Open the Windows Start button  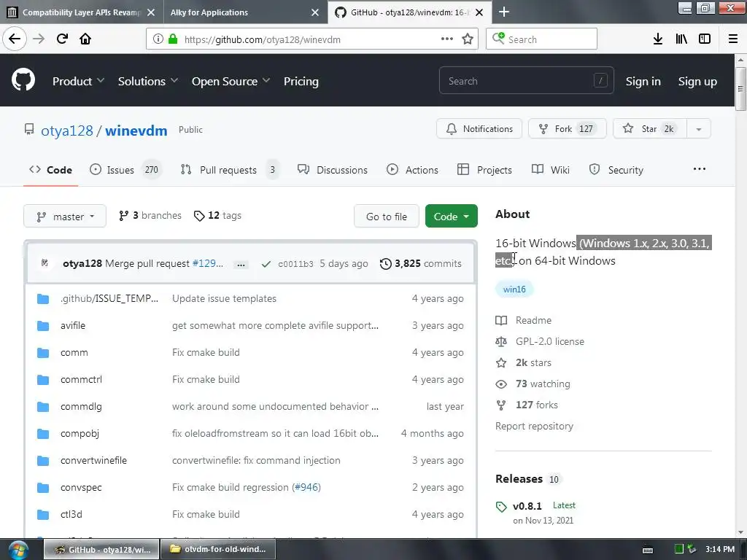tap(18, 550)
